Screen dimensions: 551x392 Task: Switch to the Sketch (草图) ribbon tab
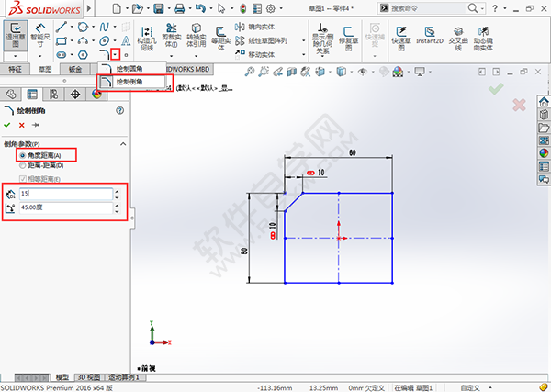[45, 69]
